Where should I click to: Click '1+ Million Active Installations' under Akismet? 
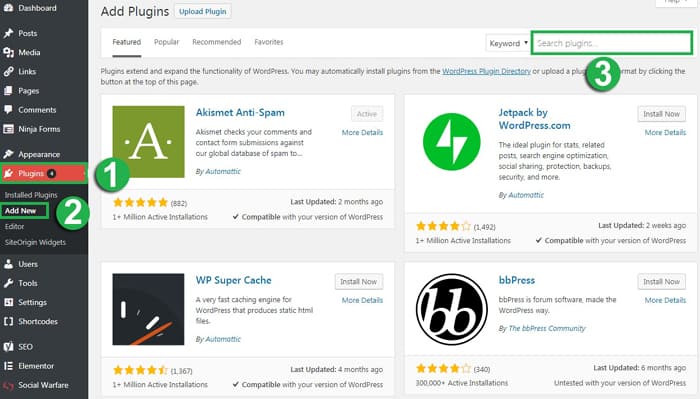pyautogui.click(x=160, y=217)
